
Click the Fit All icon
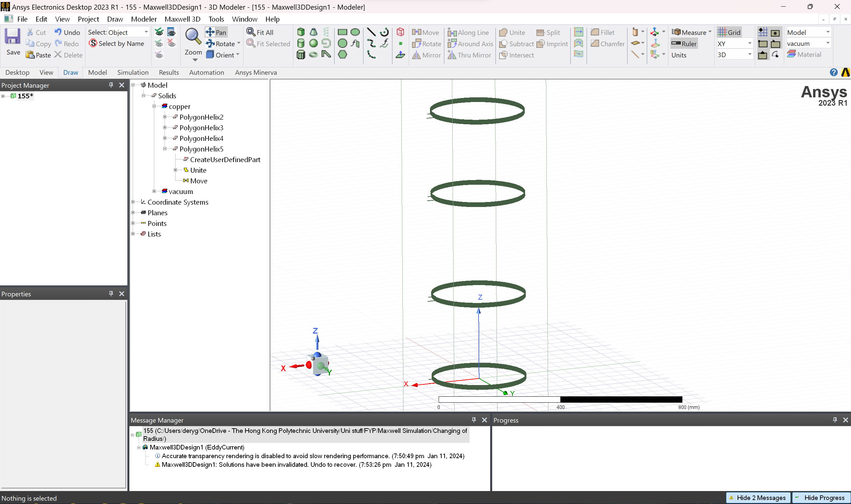(260, 32)
